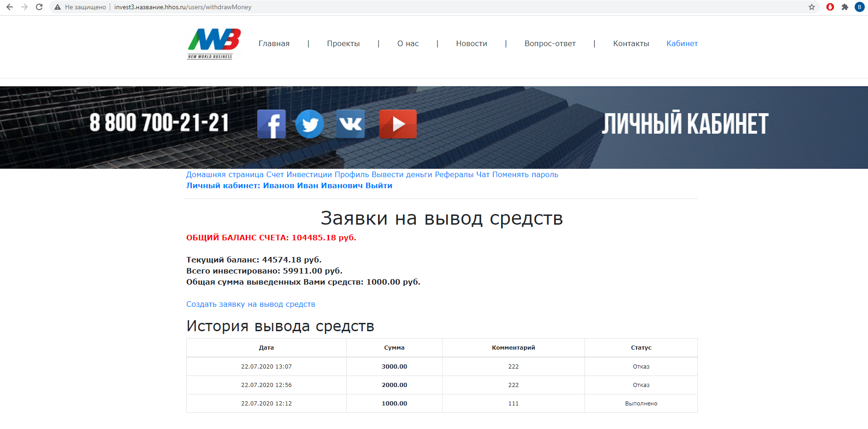The image size is (868, 429).
Task: Click the ОБЩИЙ БАЛАНС СЧЕТА line
Action: pyautogui.click(x=271, y=238)
